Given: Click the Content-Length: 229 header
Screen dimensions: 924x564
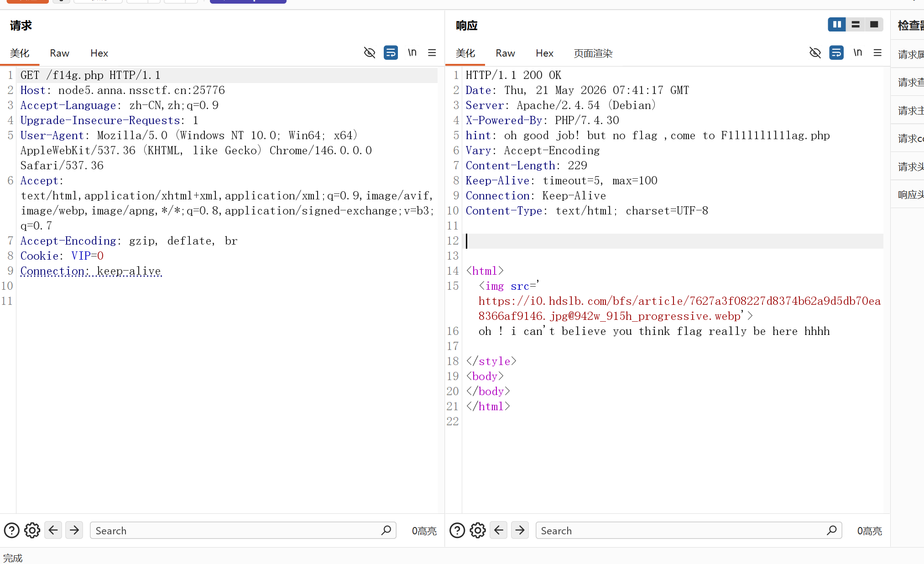Looking at the screenshot, I should click(x=526, y=166).
